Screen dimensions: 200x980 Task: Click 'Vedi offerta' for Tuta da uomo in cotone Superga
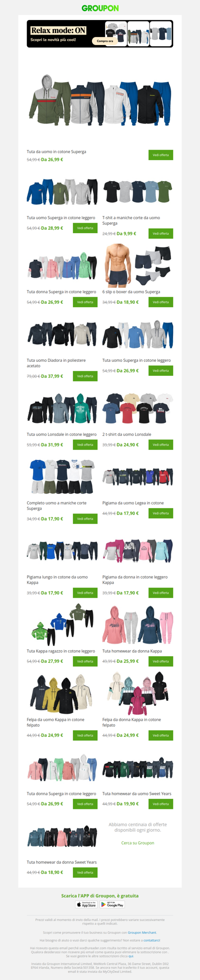[160, 155]
